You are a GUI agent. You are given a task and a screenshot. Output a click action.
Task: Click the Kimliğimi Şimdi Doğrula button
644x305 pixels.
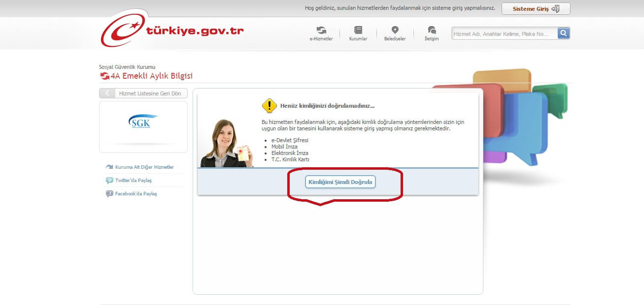(x=340, y=182)
